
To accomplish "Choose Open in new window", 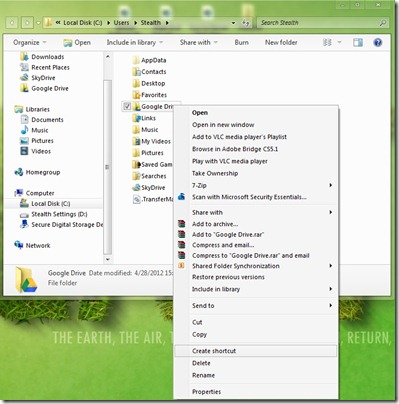I will (x=256, y=125).
